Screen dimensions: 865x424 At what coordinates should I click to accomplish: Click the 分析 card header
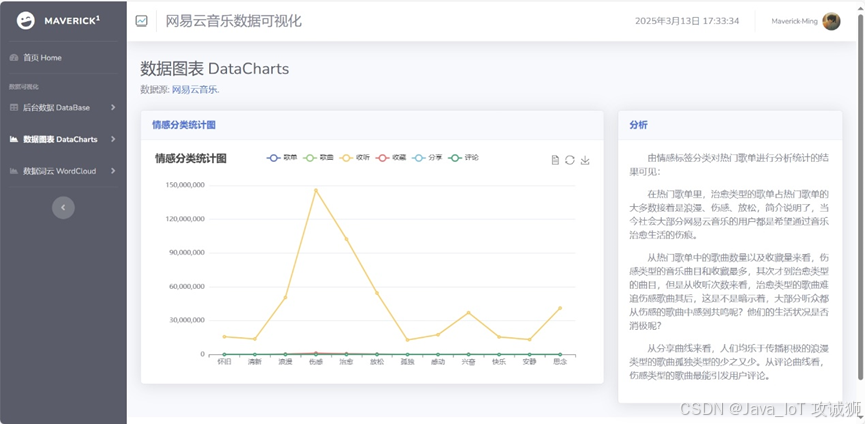[x=730, y=125]
